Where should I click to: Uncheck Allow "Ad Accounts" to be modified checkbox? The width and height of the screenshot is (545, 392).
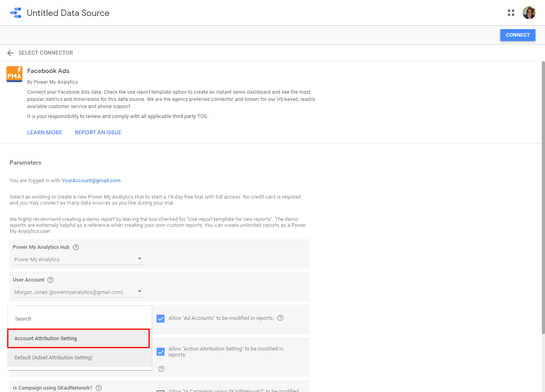(x=161, y=319)
